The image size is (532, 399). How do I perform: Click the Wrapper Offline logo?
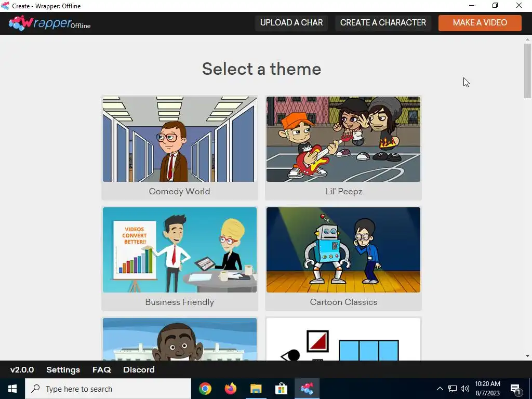click(x=49, y=23)
